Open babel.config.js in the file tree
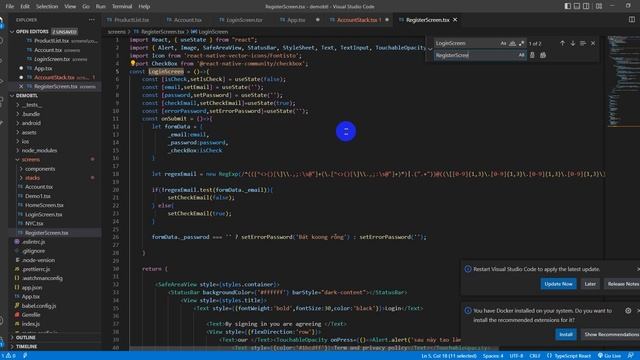Image resolution: width=640 pixels, height=360 pixels. (x=39, y=306)
